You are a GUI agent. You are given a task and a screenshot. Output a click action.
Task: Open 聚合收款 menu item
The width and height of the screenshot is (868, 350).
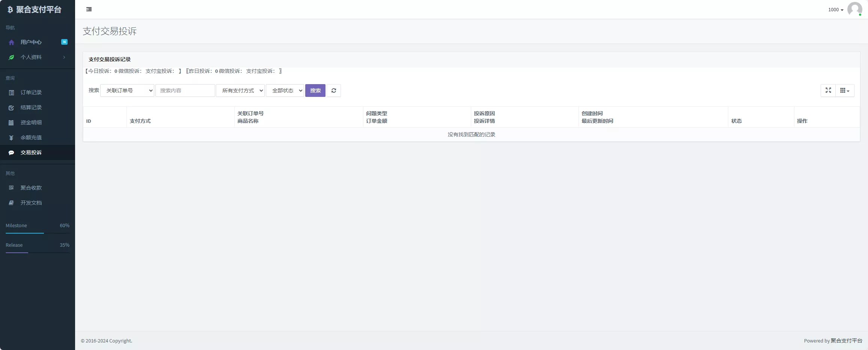click(38, 188)
